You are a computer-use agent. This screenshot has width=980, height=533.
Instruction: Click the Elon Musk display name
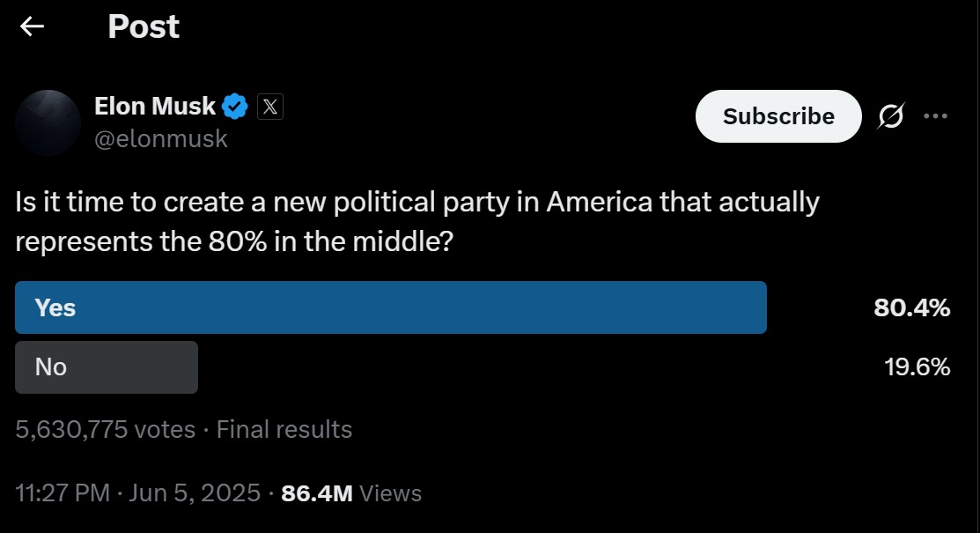pyautogui.click(x=154, y=107)
